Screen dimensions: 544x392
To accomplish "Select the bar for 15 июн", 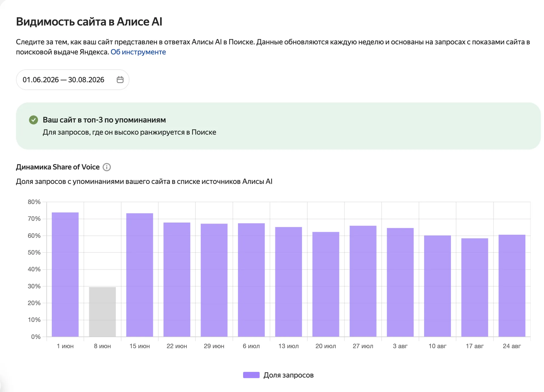I will coord(140,275).
